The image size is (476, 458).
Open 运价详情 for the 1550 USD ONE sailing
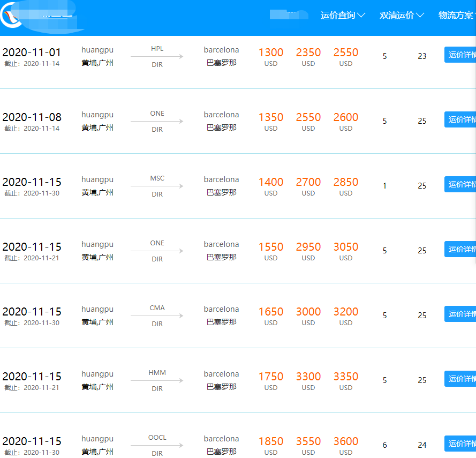tap(460, 250)
